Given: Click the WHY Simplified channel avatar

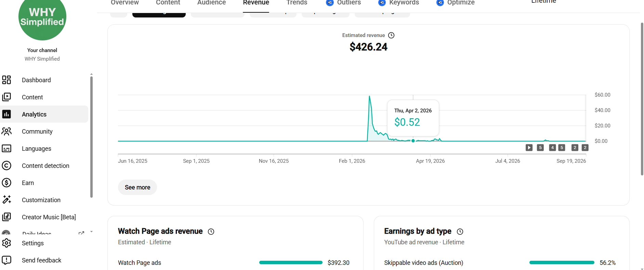Looking at the screenshot, I should coord(42,17).
